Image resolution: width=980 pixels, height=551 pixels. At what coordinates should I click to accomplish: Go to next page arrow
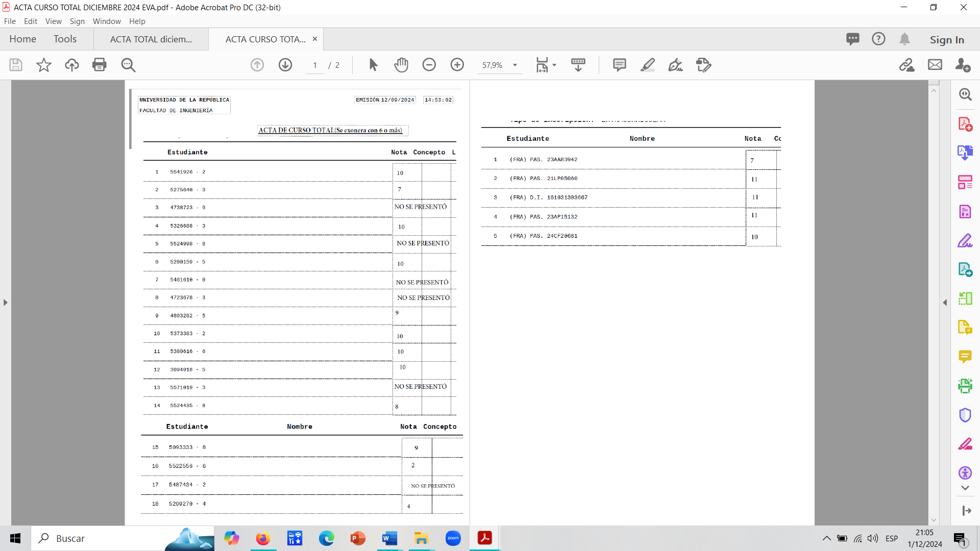pyautogui.click(x=285, y=65)
